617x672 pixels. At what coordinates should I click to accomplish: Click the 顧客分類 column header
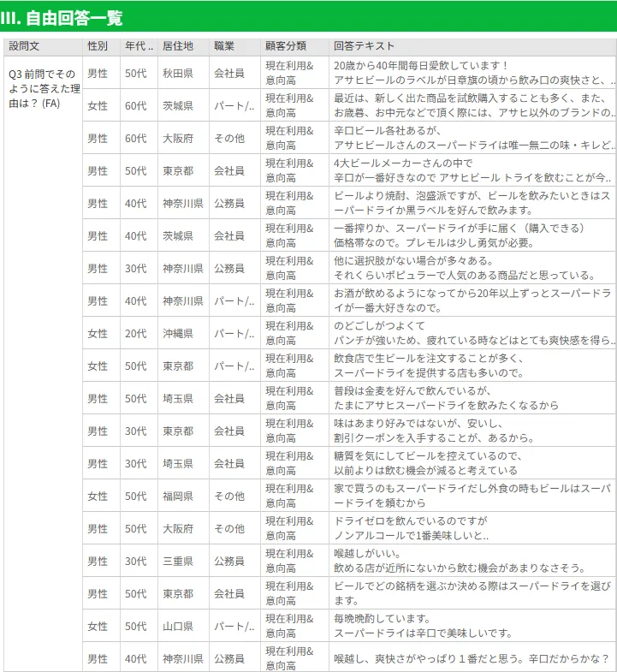point(285,46)
